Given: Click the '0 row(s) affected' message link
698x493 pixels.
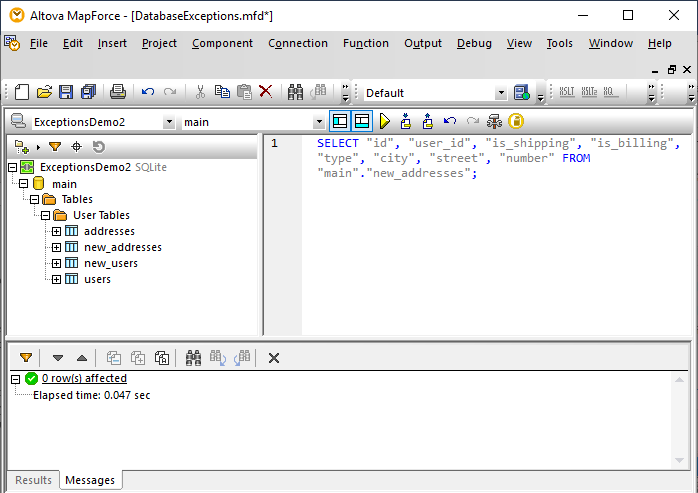Looking at the screenshot, I should point(84,379).
